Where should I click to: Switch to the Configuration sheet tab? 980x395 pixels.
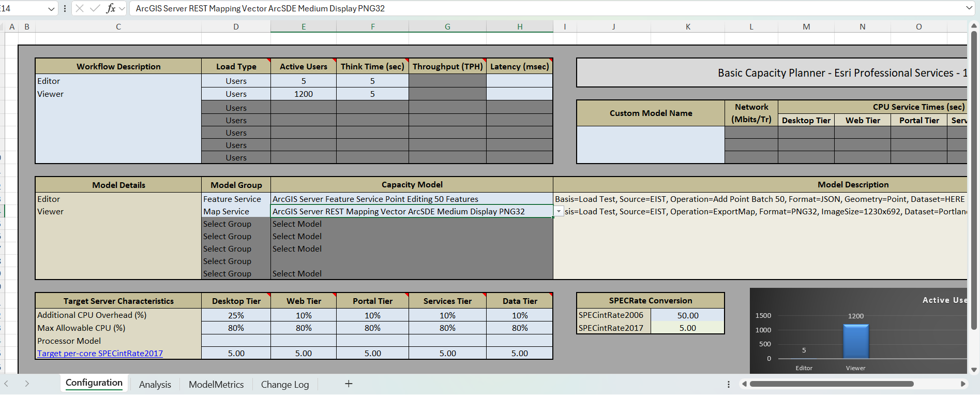point(94,383)
